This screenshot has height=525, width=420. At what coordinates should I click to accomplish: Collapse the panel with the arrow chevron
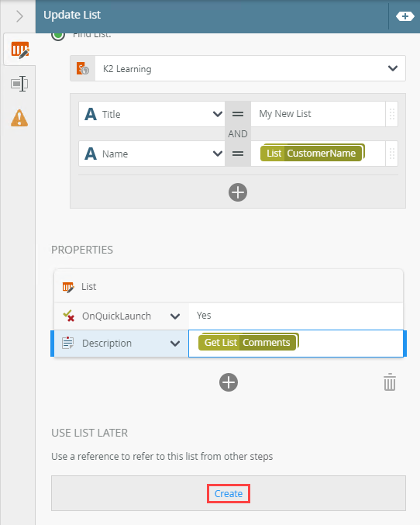click(19, 16)
